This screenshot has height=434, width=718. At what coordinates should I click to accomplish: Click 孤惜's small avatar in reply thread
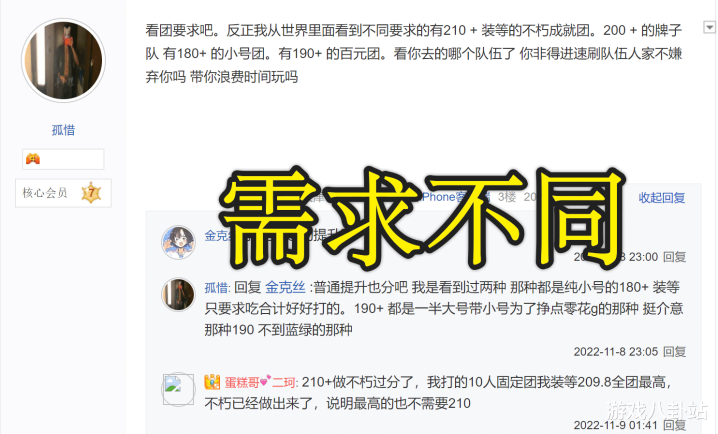[178, 295]
